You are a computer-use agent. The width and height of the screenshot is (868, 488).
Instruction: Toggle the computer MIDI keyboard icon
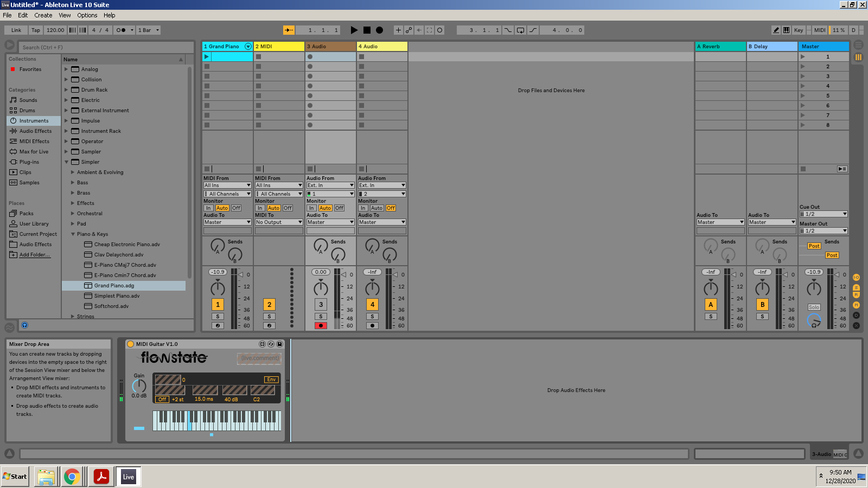pyautogui.click(x=786, y=30)
